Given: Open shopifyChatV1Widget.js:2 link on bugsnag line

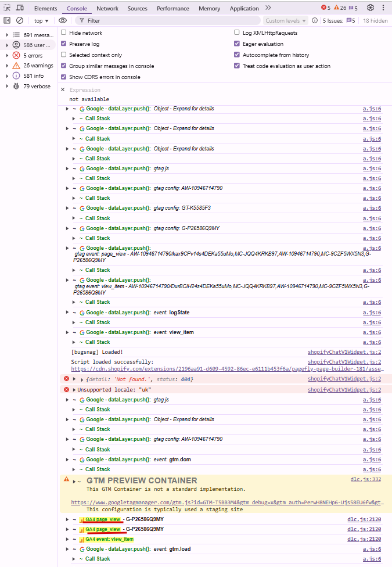Looking at the screenshot, I should pyautogui.click(x=344, y=352).
